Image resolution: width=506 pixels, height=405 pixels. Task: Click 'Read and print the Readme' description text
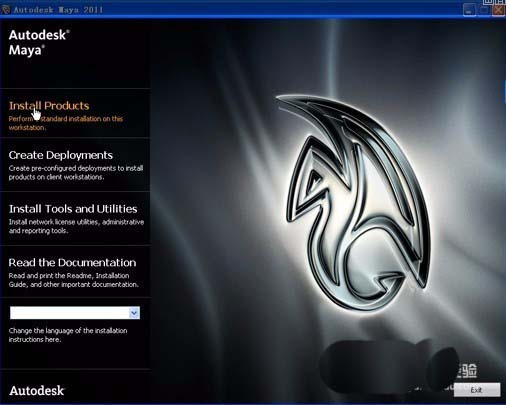74,280
